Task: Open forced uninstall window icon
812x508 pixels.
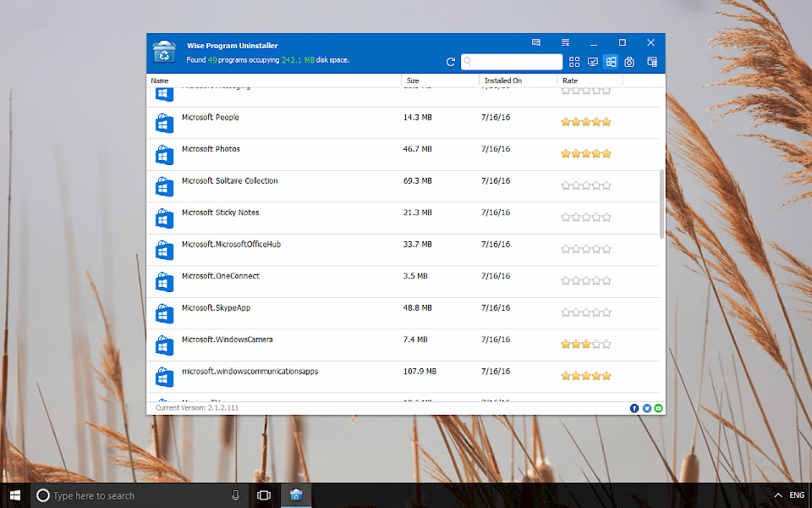Action: pyautogui.click(x=652, y=62)
